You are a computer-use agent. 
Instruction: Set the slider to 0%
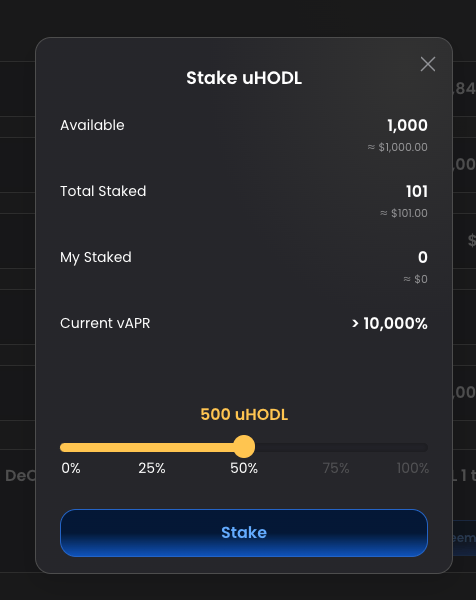point(71,468)
